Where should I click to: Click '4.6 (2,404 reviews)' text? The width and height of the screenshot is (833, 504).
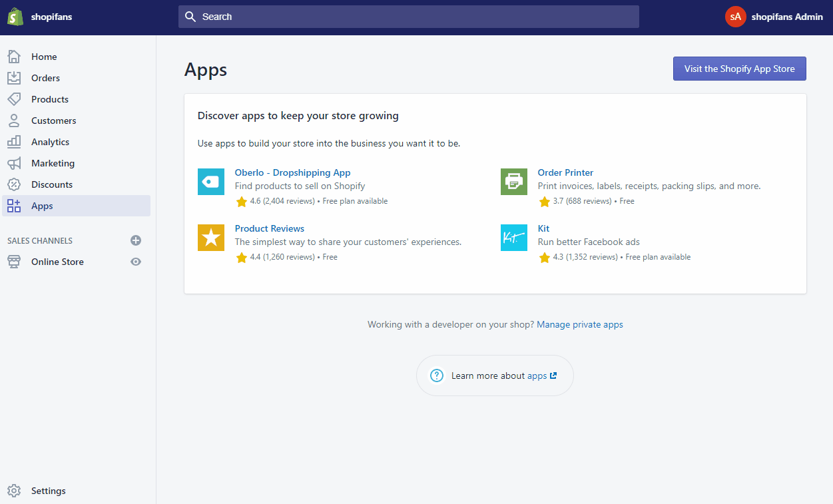pyautogui.click(x=282, y=201)
